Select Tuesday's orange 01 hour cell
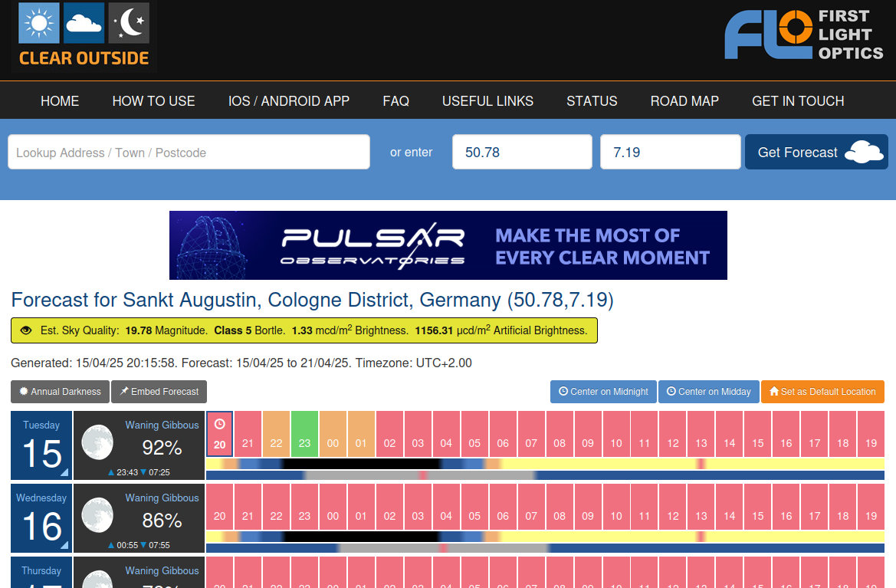Image resolution: width=896 pixels, height=588 pixels. pos(361,434)
